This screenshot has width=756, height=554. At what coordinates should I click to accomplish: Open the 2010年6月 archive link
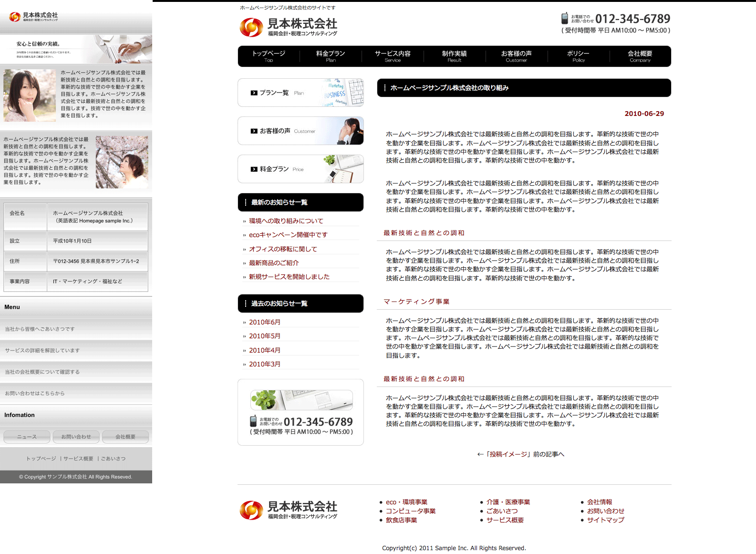(x=265, y=322)
